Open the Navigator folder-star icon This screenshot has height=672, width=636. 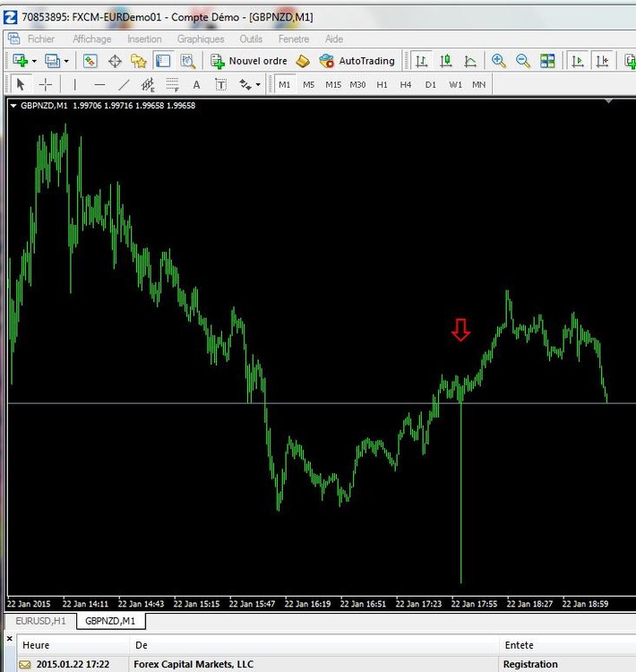point(139,61)
